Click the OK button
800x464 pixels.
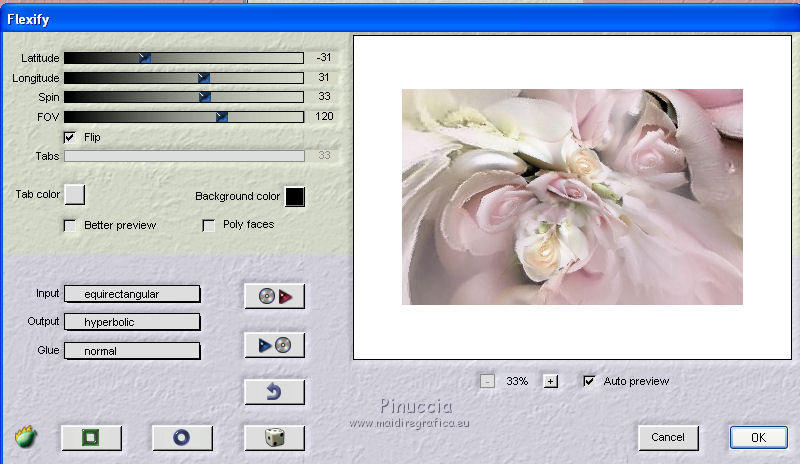(x=758, y=437)
